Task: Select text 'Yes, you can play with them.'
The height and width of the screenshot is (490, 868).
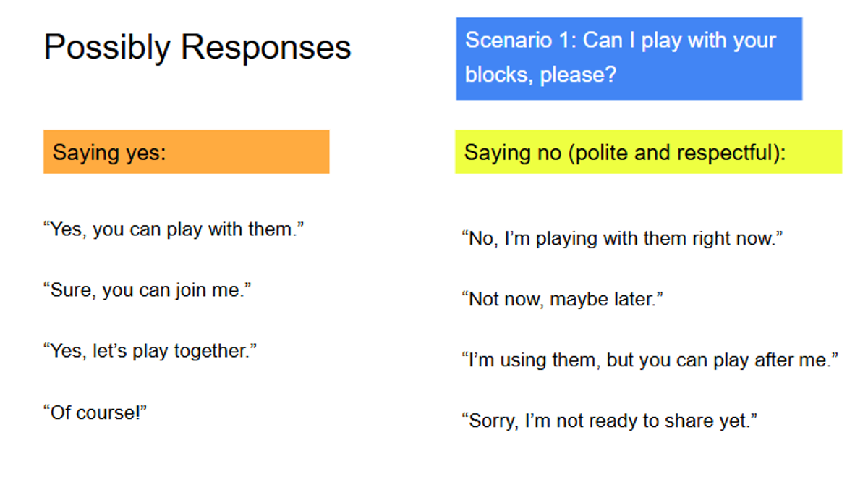Action: pyautogui.click(x=174, y=230)
